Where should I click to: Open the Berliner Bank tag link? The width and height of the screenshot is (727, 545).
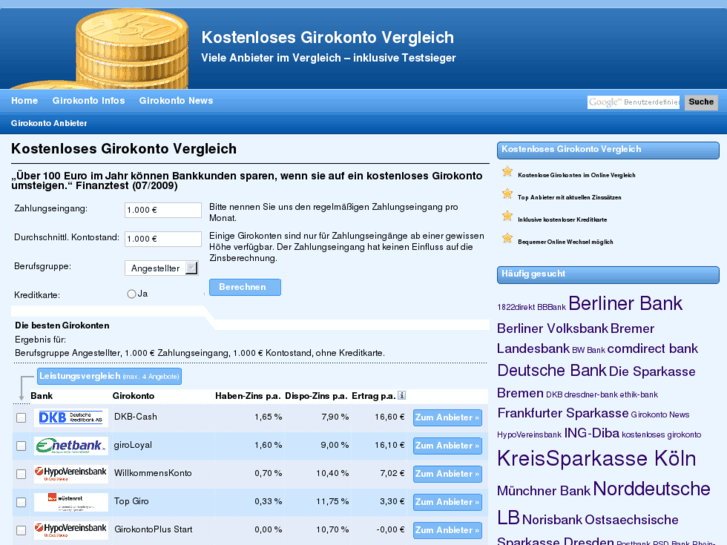[x=625, y=303]
